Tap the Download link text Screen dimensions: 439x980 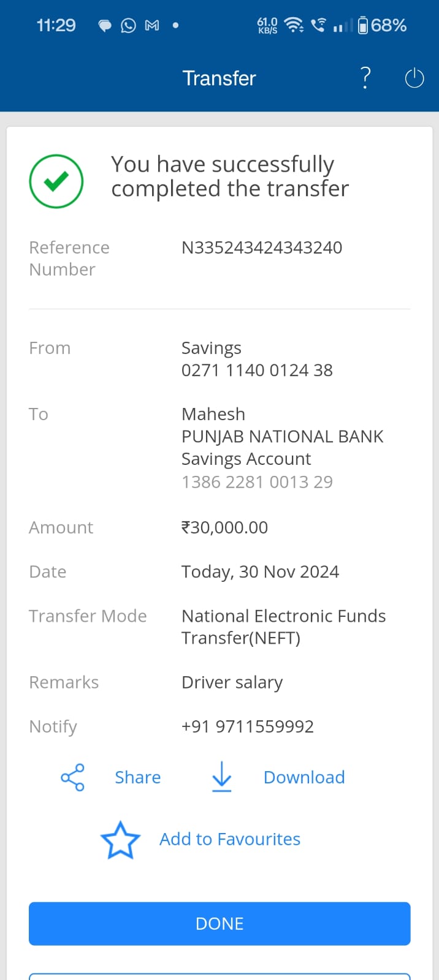(x=304, y=777)
